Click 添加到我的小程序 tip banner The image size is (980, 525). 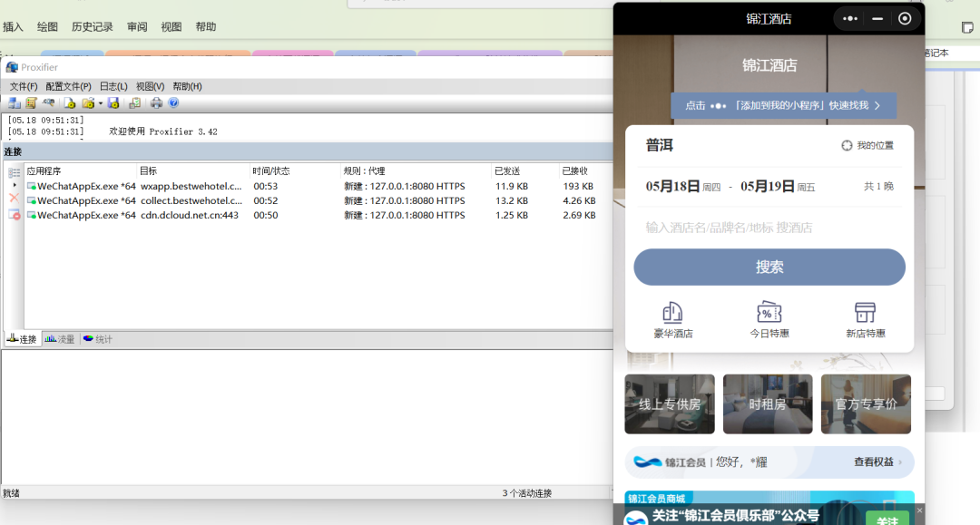[x=784, y=105]
